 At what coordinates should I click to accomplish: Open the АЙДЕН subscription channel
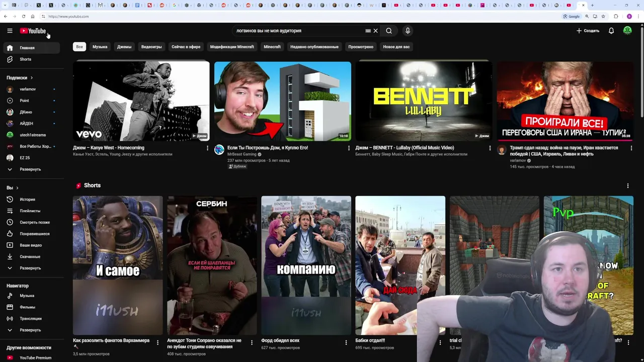pos(31,123)
